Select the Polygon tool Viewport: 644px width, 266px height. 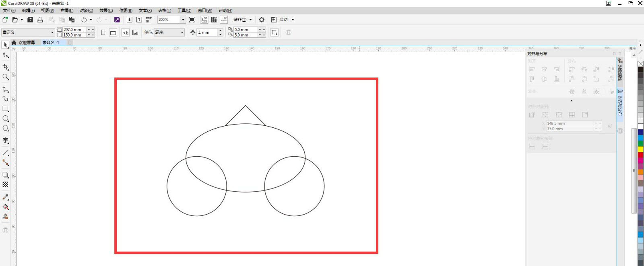tap(6, 128)
